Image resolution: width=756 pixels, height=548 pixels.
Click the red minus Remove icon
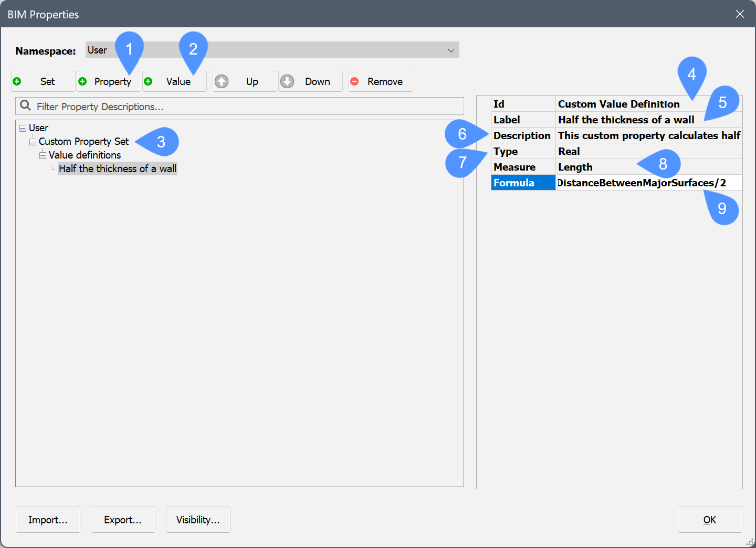coord(354,81)
